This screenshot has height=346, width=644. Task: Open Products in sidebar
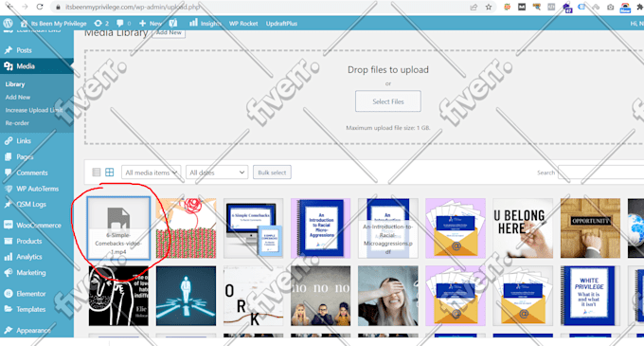(x=28, y=241)
